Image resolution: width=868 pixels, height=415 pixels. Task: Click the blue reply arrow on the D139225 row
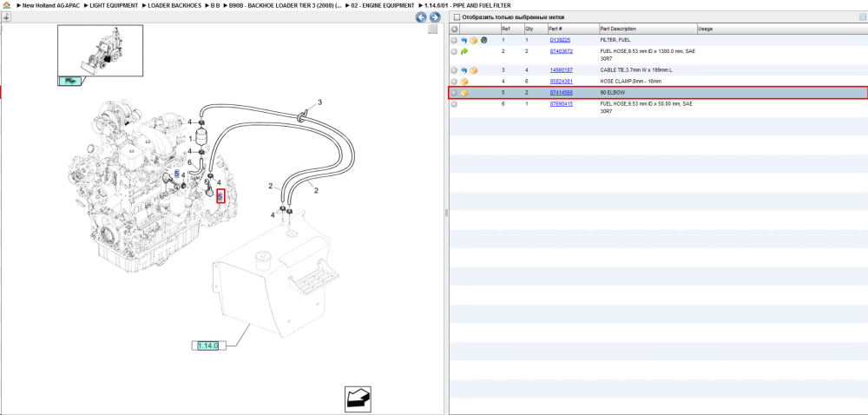tap(464, 41)
